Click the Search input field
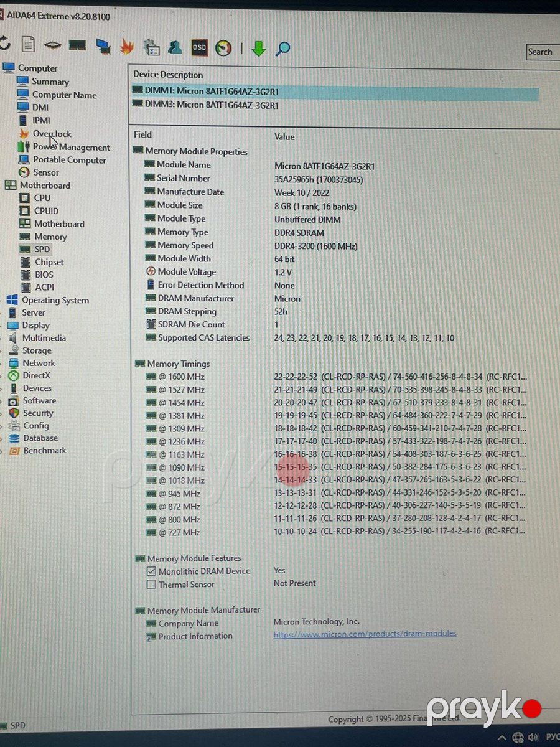This screenshot has width=560, height=747. click(543, 52)
